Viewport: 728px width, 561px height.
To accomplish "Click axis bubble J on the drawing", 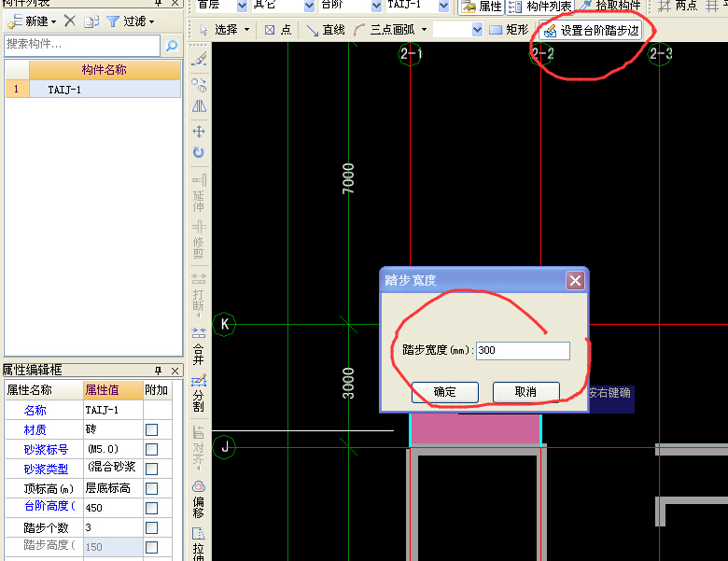I will point(224,447).
